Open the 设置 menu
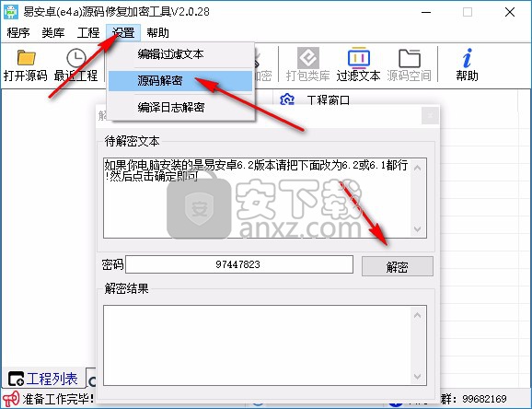This screenshot has width=532, height=409. click(x=123, y=33)
